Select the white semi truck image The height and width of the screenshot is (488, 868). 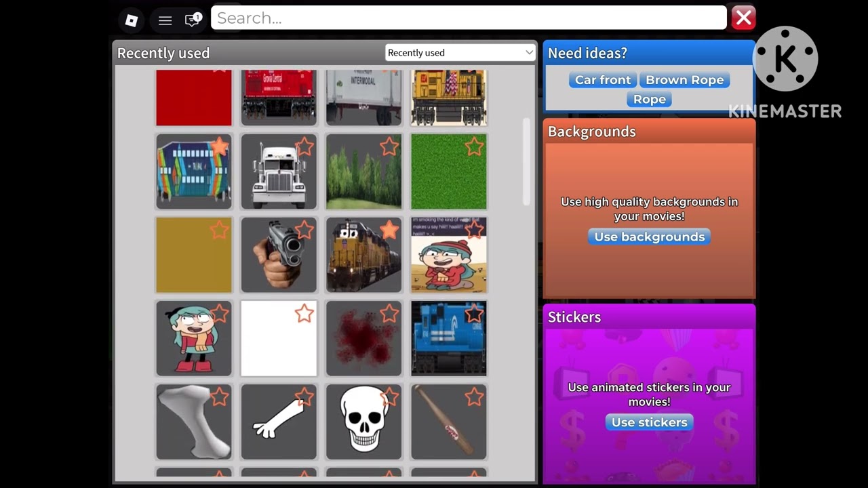279,171
